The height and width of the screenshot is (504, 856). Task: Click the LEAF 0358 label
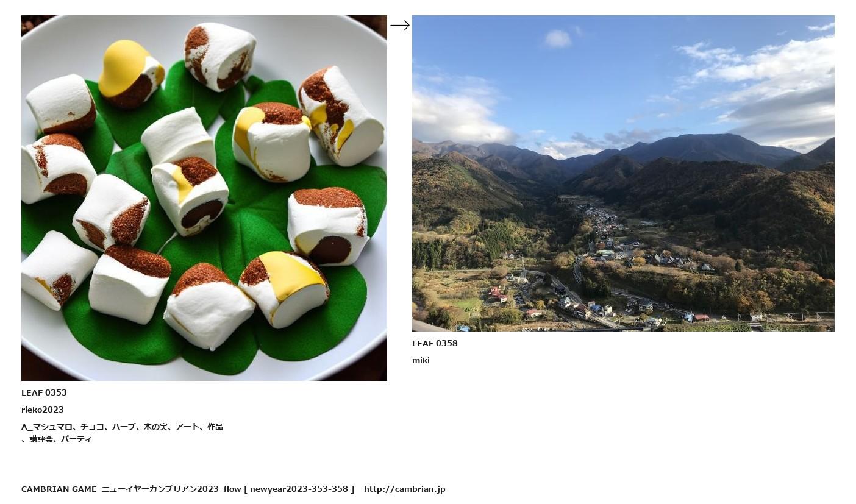click(x=435, y=343)
